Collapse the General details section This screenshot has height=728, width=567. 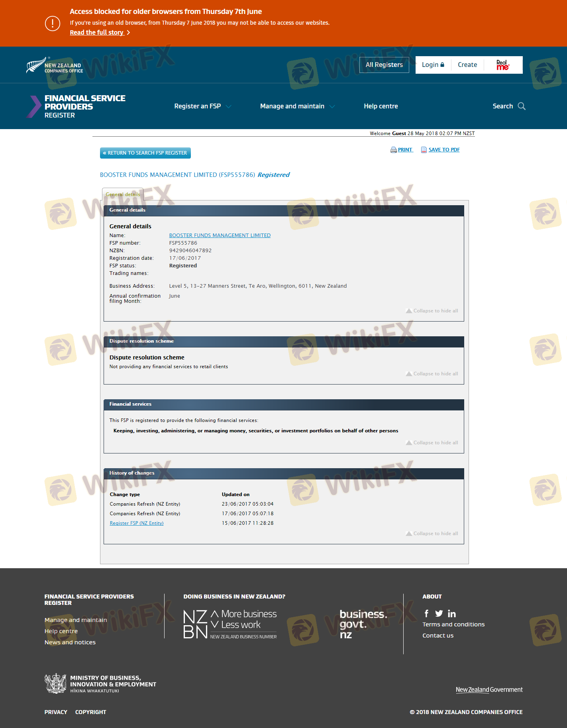[432, 311]
